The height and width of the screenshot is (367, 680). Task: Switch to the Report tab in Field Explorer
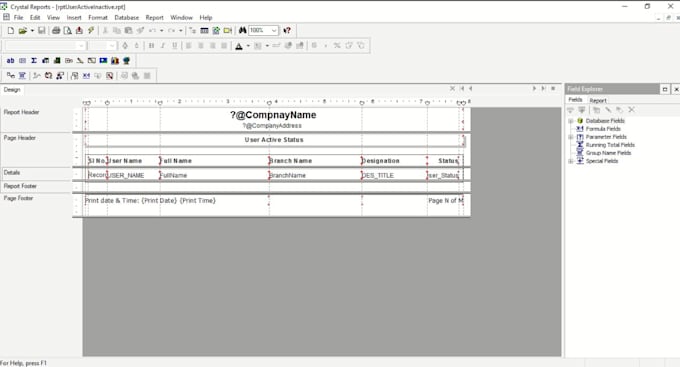tap(598, 100)
